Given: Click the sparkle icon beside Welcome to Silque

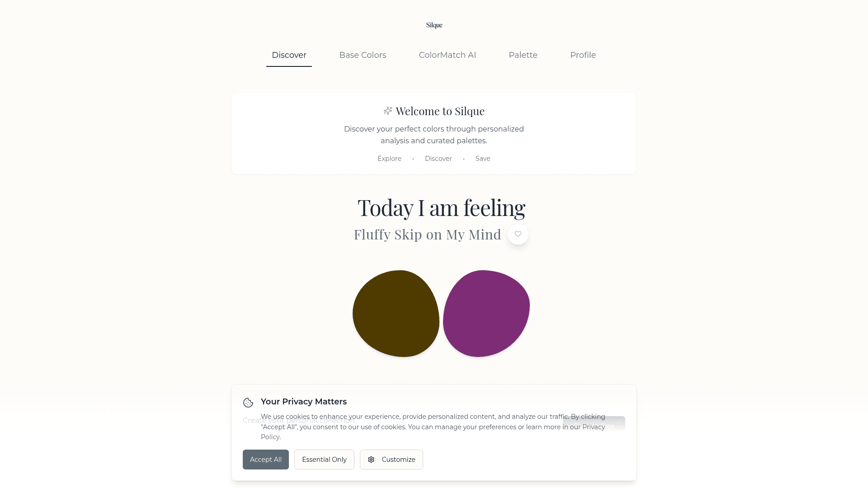Looking at the screenshot, I should pyautogui.click(x=388, y=111).
